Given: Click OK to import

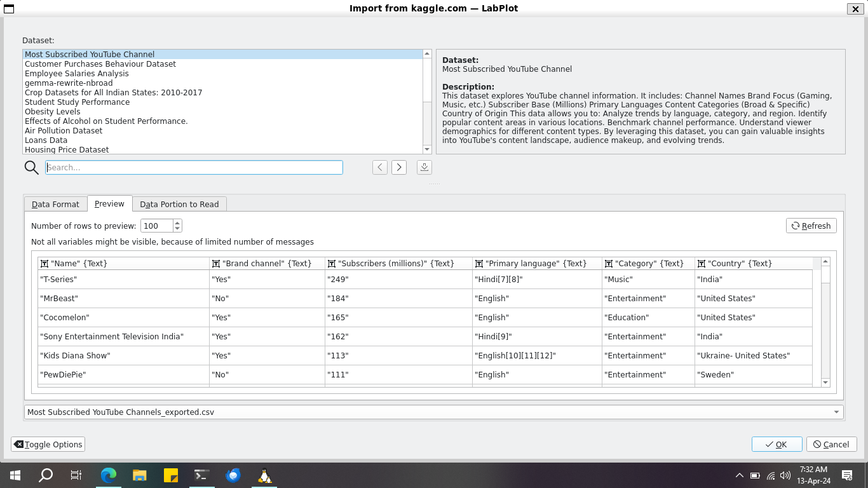Looking at the screenshot, I should click(x=776, y=444).
